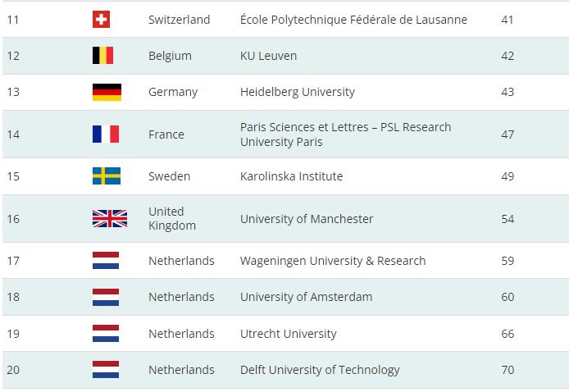569x392 pixels.
Task: Select University of Manchester name
Action: [x=307, y=219]
